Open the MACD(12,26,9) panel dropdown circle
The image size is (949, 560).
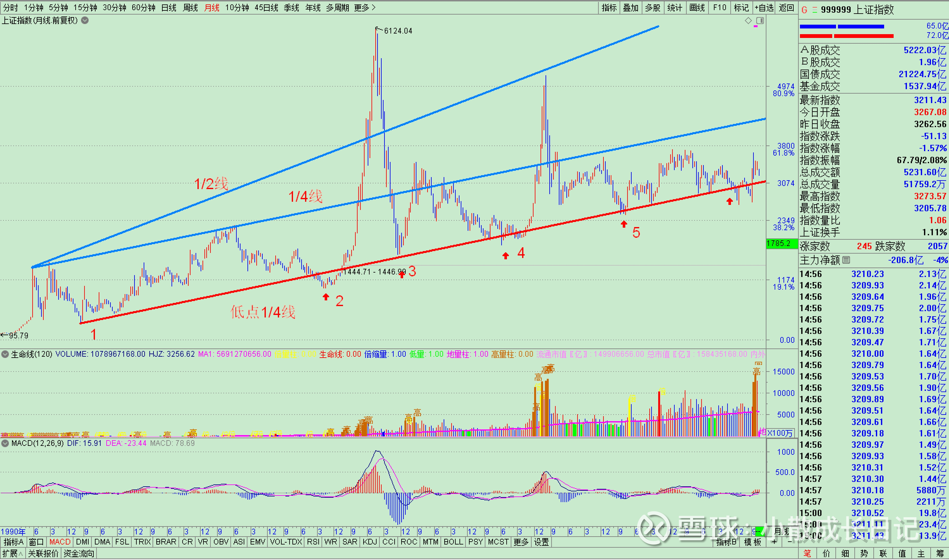click(x=5, y=443)
